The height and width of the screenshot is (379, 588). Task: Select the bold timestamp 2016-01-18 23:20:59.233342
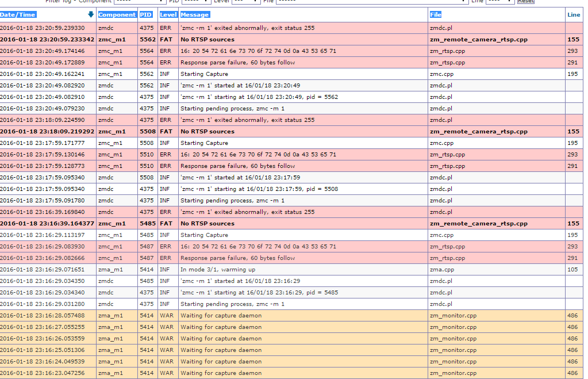[x=47, y=40]
